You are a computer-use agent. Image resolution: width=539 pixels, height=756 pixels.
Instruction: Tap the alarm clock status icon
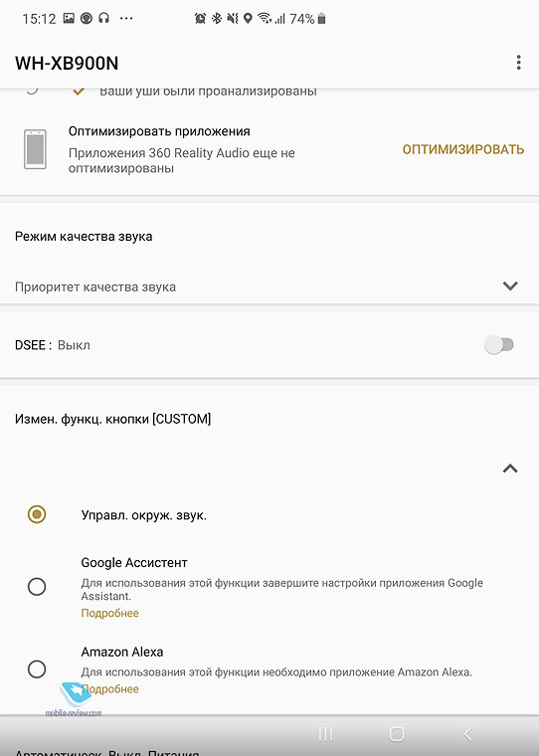pyautogui.click(x=200, y=18)
